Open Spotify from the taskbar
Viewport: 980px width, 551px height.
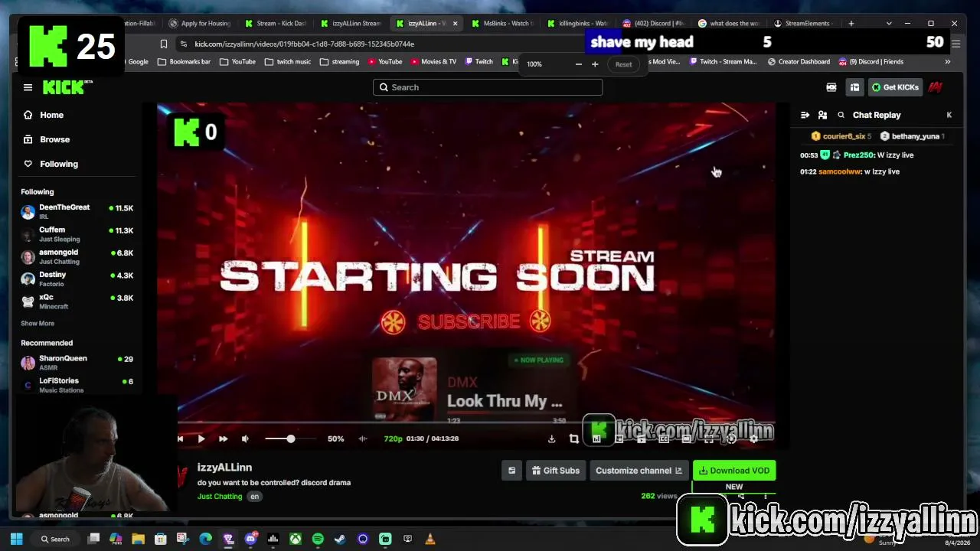click(x=318, y=539)
